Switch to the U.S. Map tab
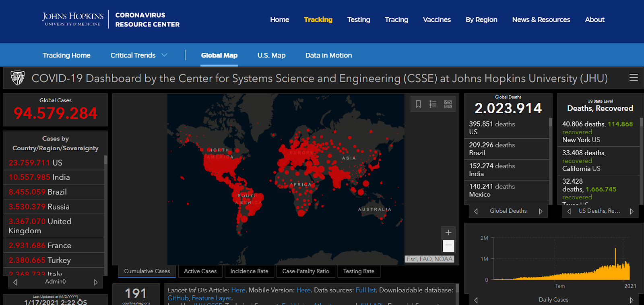This screenshot has height=305, width=644. [x=271, y=55]
